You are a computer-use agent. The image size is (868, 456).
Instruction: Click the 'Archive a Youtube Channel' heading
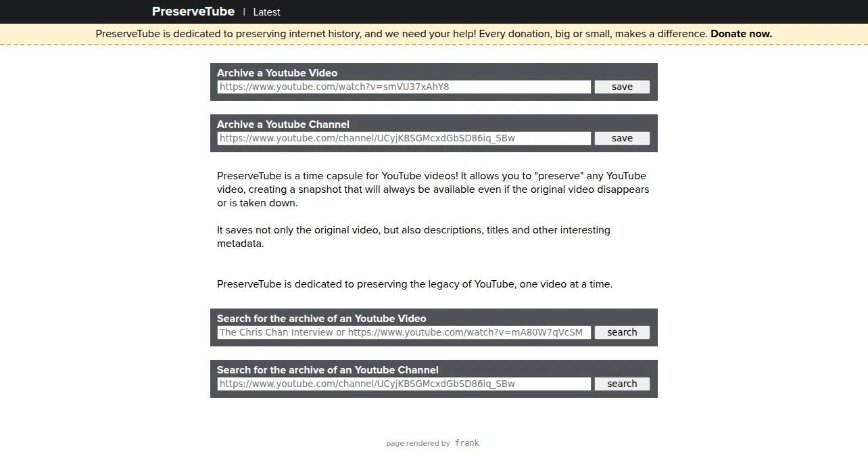(x=283, y=124)
